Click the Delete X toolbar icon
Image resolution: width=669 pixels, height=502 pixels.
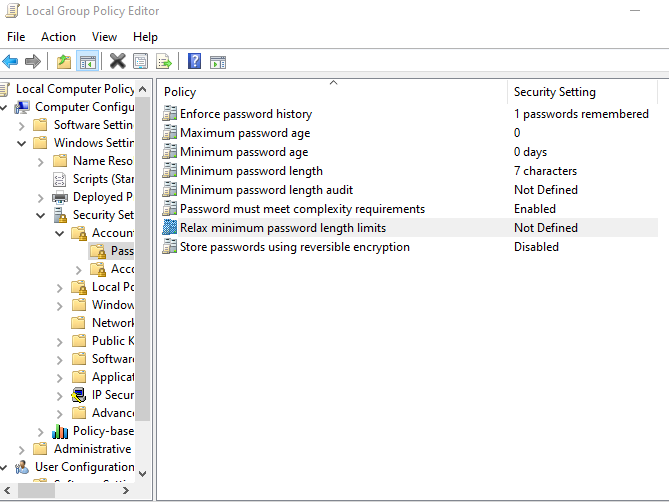[x=117, y=61]
